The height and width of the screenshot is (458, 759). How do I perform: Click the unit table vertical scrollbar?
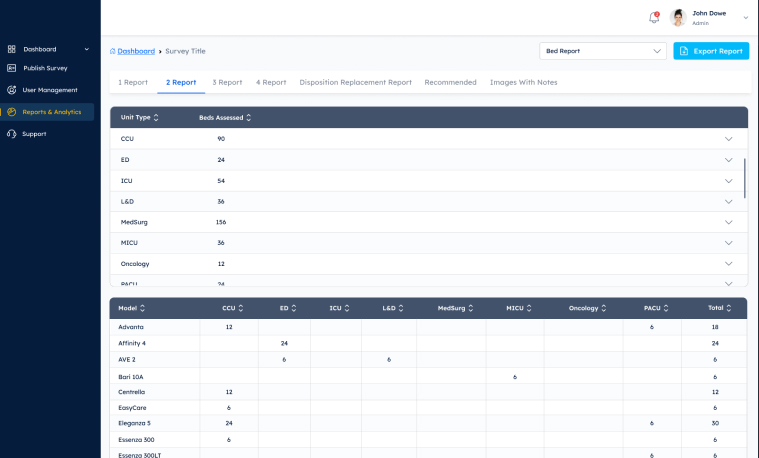coord(745,177)
